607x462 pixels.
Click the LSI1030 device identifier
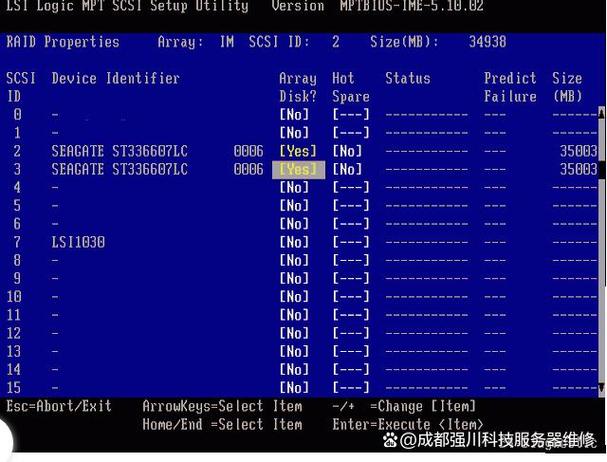click(78, 242)
